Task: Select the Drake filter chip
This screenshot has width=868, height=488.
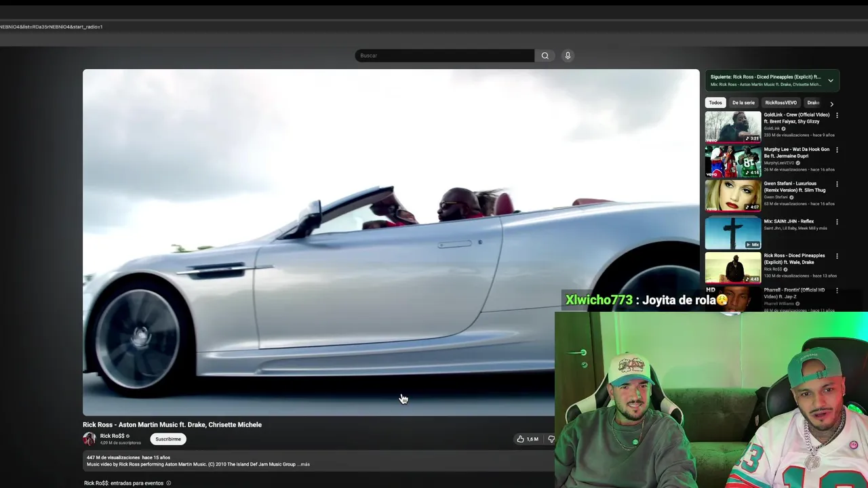Action: coord(813,103)
